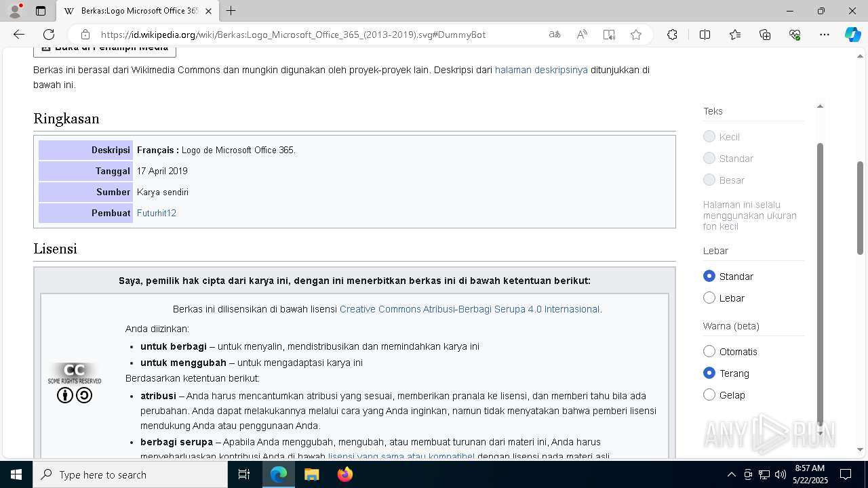Open halaman deskripsinya link

[x=541, y=70]
